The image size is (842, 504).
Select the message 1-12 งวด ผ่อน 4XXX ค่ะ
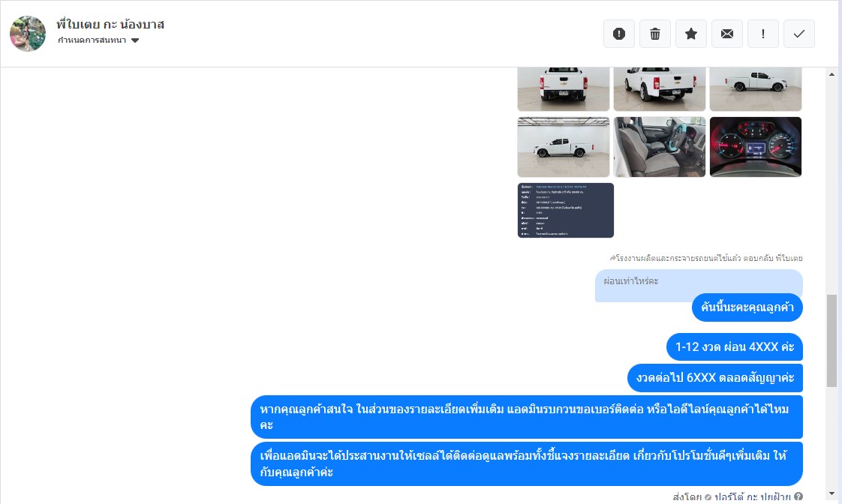pyautogui.click(x=734, y=346)
